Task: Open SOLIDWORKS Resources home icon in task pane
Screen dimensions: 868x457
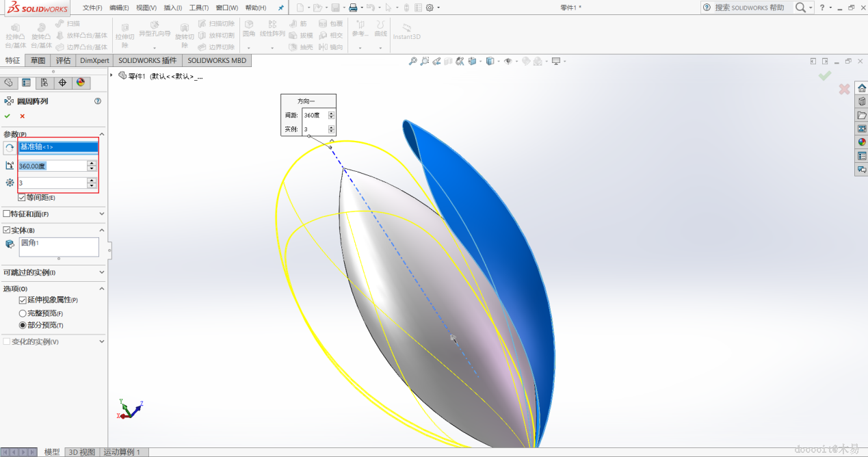Action: pos(862,88)
